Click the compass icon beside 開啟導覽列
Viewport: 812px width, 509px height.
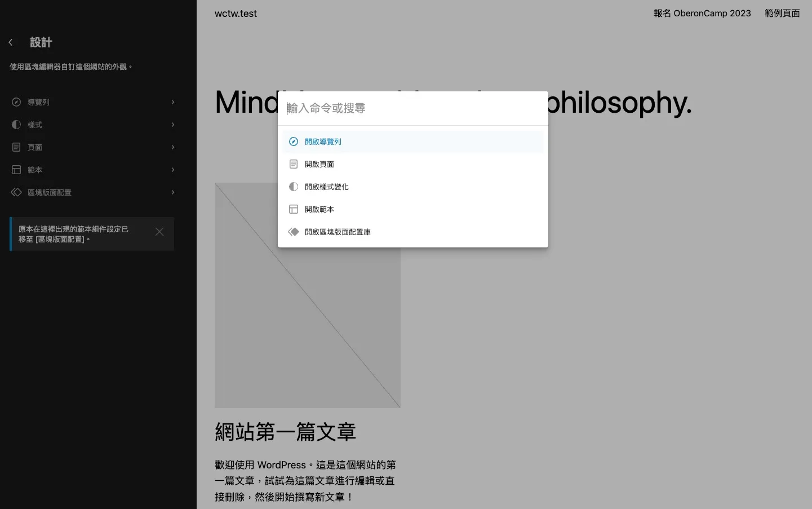tap(294, 141)
